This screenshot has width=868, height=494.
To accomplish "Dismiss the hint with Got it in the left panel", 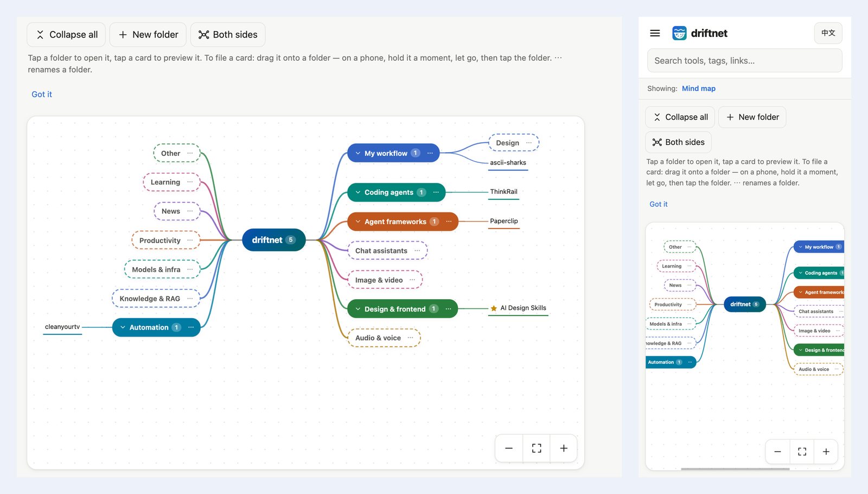I will [x=42, y=94].
